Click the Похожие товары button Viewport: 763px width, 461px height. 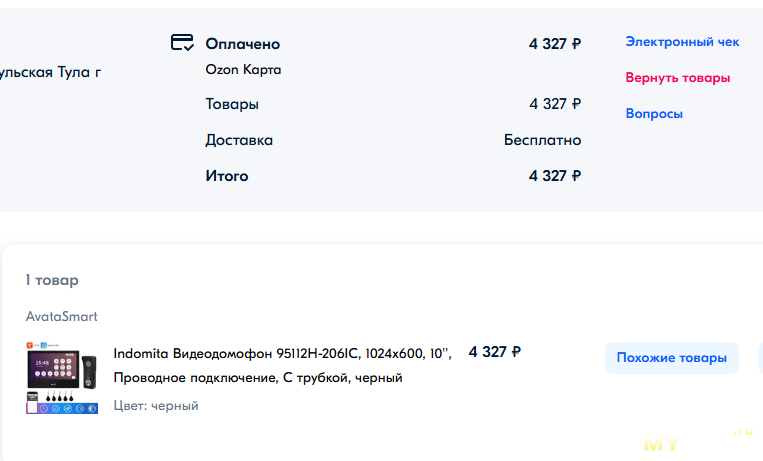[672, 358]
